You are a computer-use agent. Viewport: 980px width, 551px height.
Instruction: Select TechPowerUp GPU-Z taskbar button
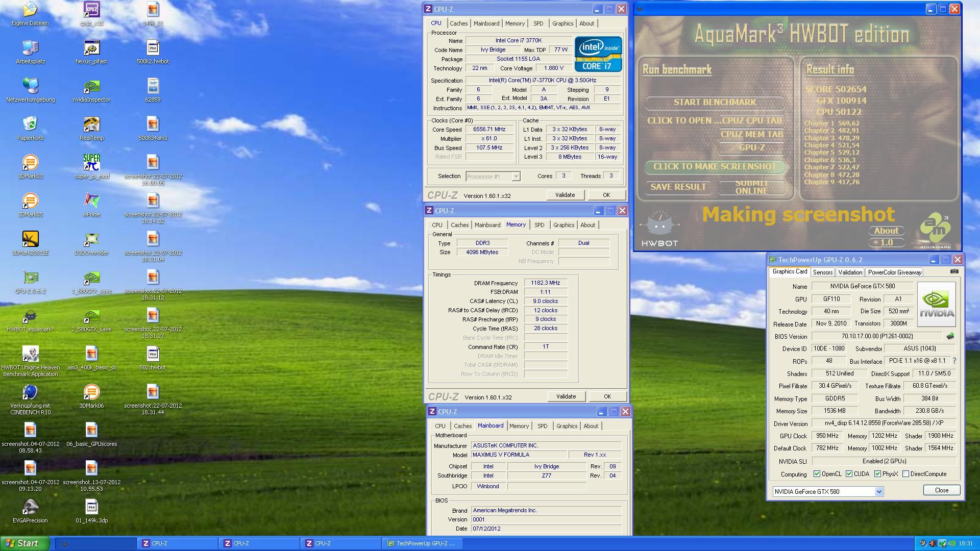point(423,543)
